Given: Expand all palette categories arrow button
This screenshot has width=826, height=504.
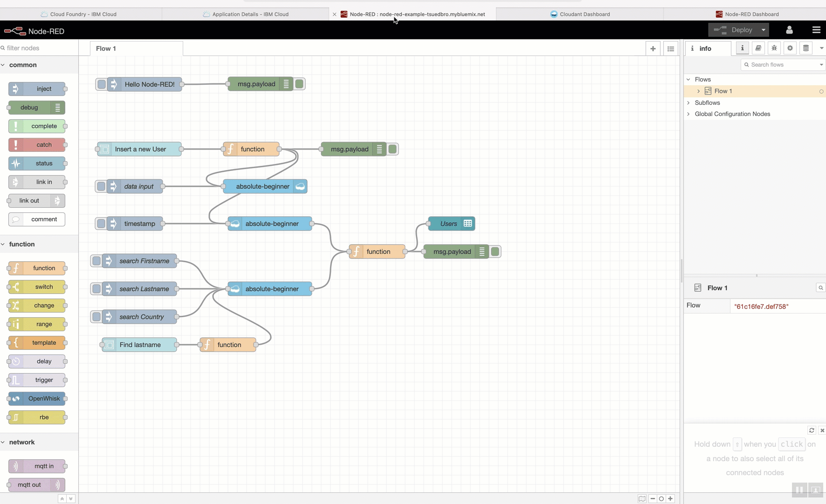Looking at the screenshot, I should tap(71, 498).
